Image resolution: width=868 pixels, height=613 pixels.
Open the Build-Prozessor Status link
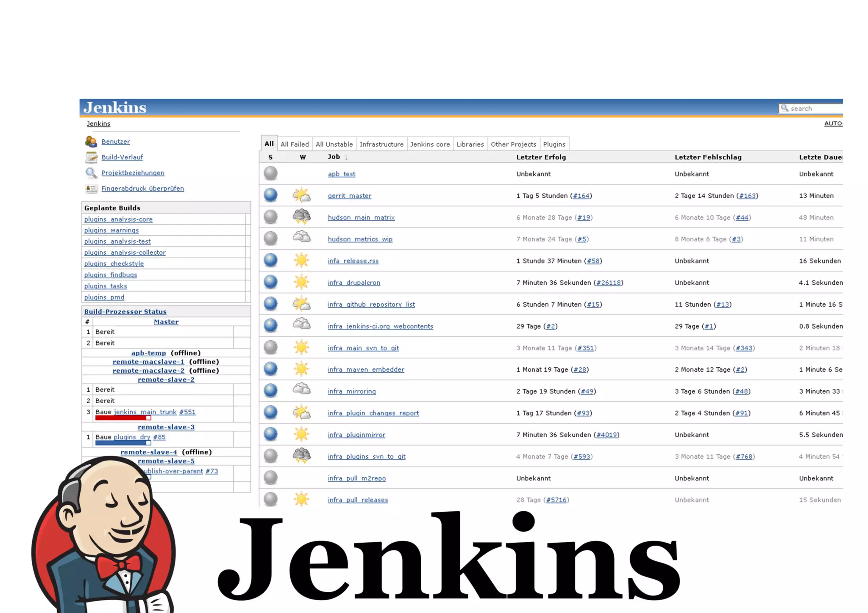(125, 311)
